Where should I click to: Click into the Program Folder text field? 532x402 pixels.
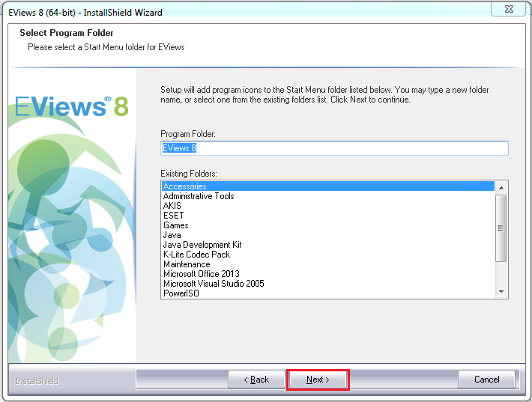(x=334, y=148)
